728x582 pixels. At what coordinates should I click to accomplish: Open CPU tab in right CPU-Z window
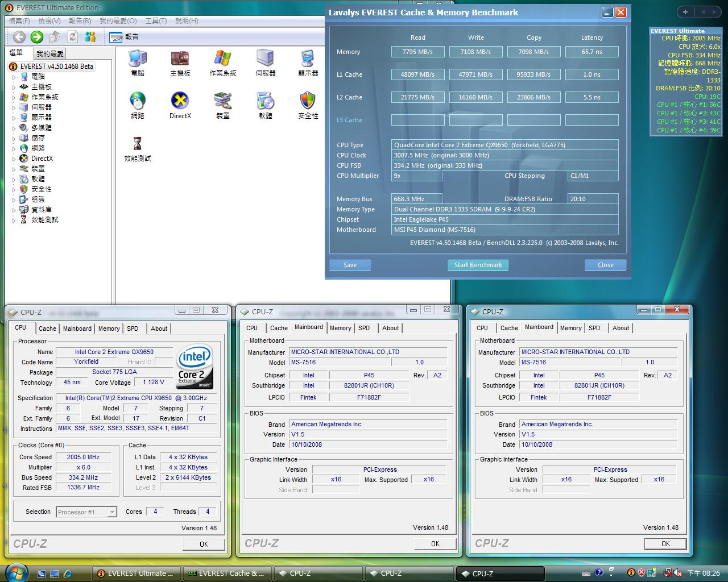pyautogui.click(x=482, y=328)
